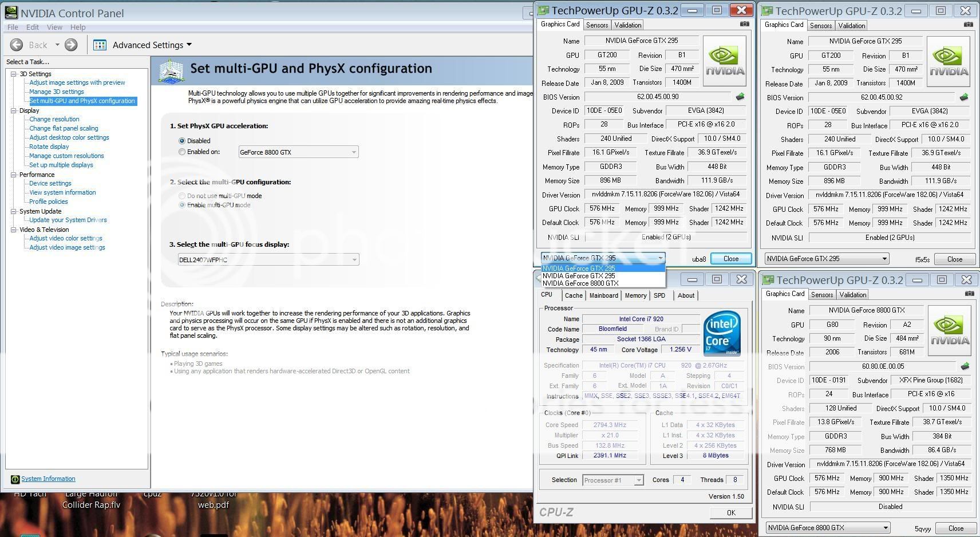The width and height of the screenshot is (980, 537).
Task: Click the BIOS save icon next to 62.00.45.00.92
Action: pos(964,97)
